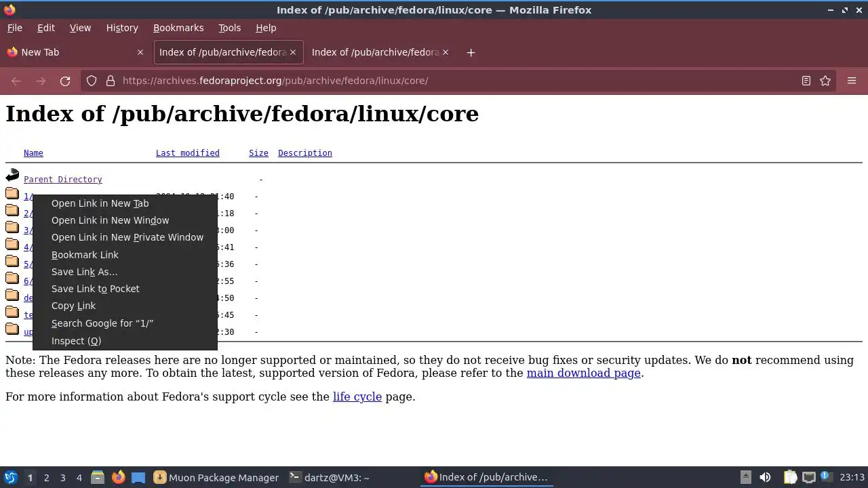Choose Open Link in New Window
This screenshot has height=488, width=868.
tap(125, 220)
